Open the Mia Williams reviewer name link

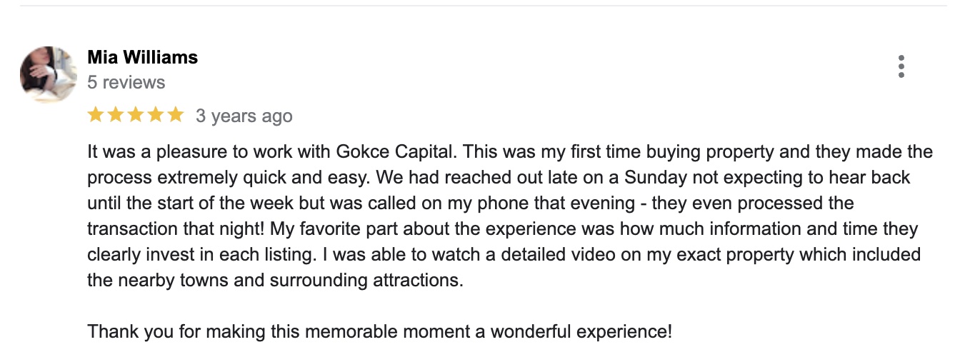click(x=142, y=57)
